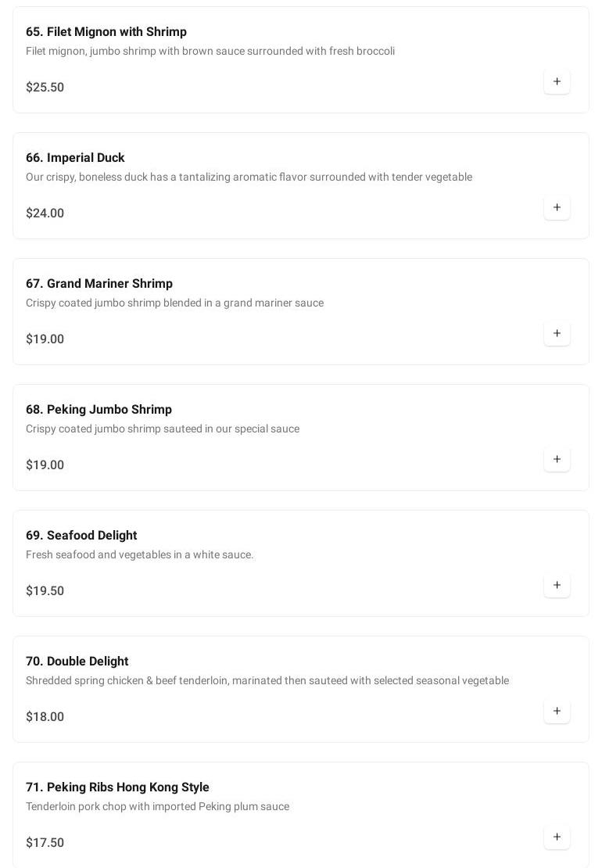Click the $24.00 Imperial Duck price
The image size is (602, 868).
[x=45, y=213]
